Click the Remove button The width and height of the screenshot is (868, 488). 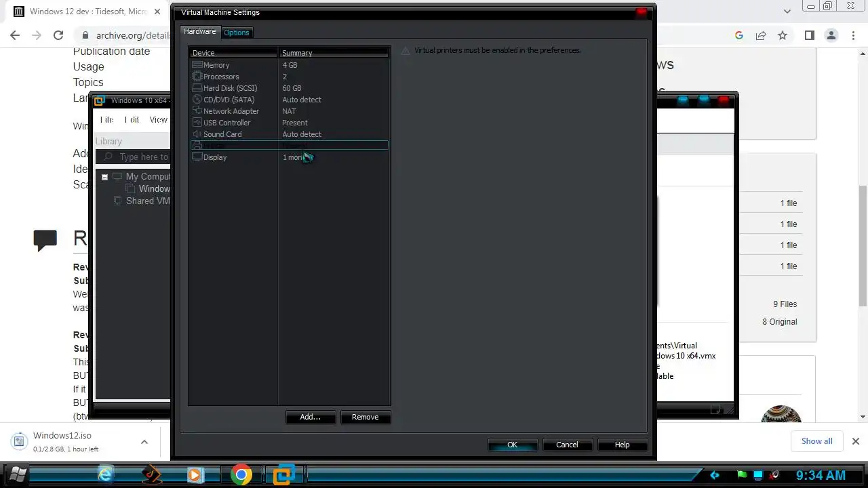click(x=365, y=417)
